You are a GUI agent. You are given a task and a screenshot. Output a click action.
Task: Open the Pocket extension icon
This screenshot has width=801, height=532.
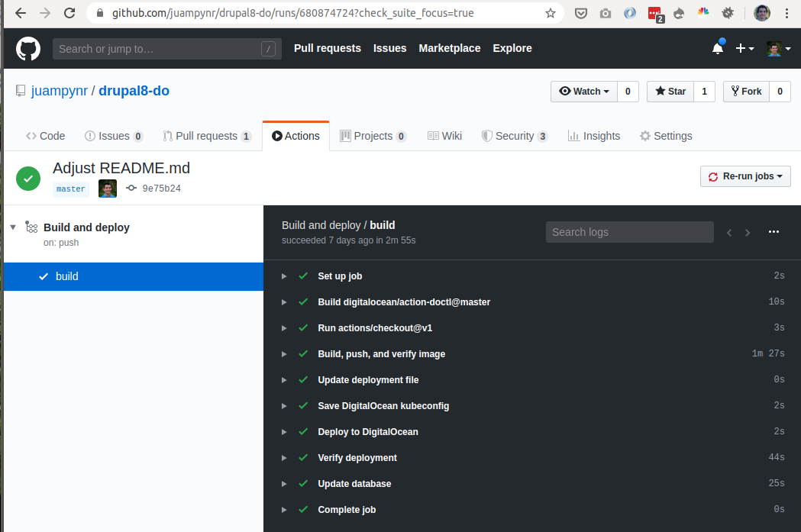point(581,13)
